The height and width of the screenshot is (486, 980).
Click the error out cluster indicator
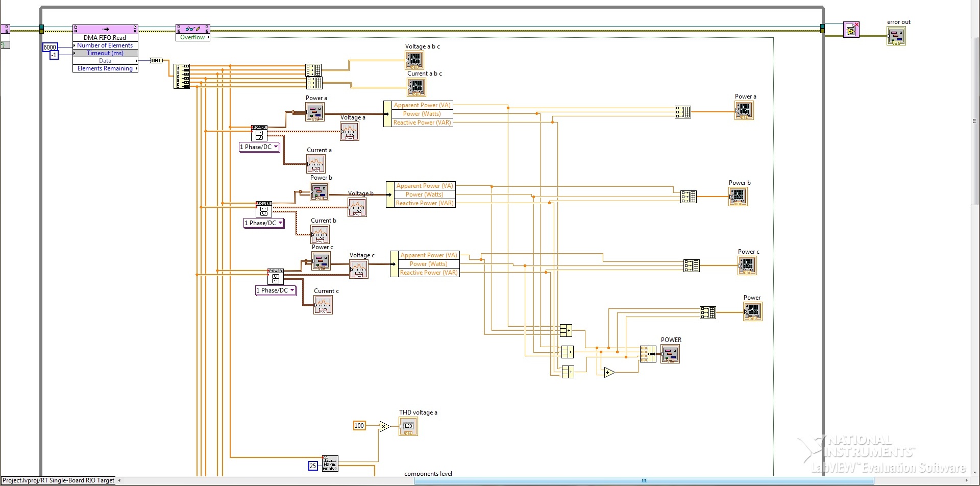(x=896, y=36)
